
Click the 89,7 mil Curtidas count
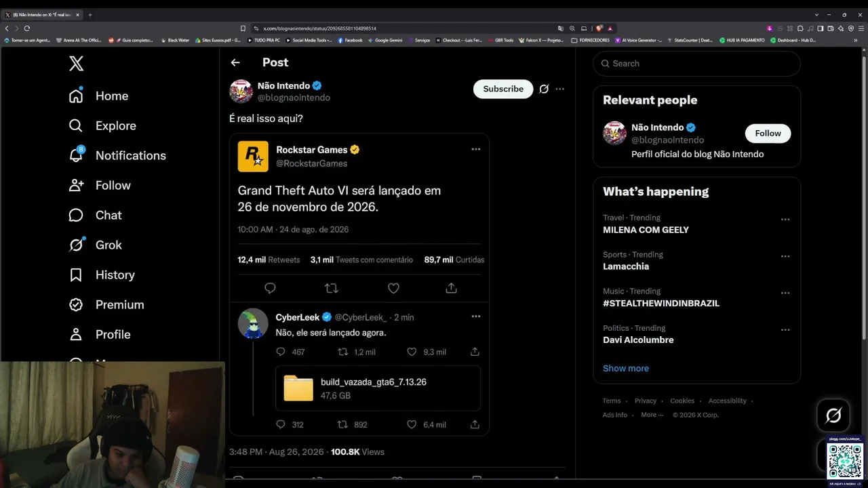454,260
